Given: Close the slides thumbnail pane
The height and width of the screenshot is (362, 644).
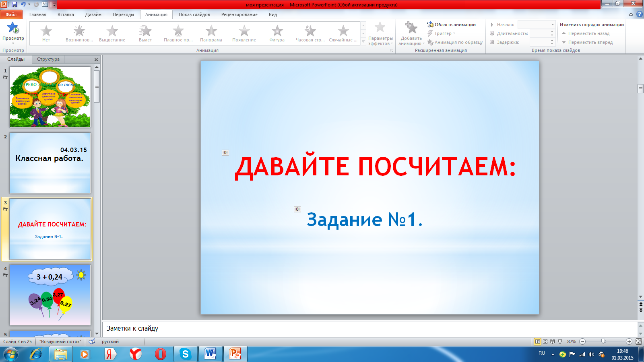Looking at the screenshot, I should tap(96, 60).
